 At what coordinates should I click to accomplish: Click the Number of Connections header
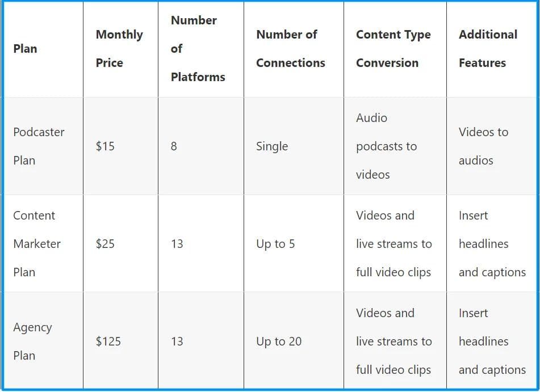tap(291, 49)
